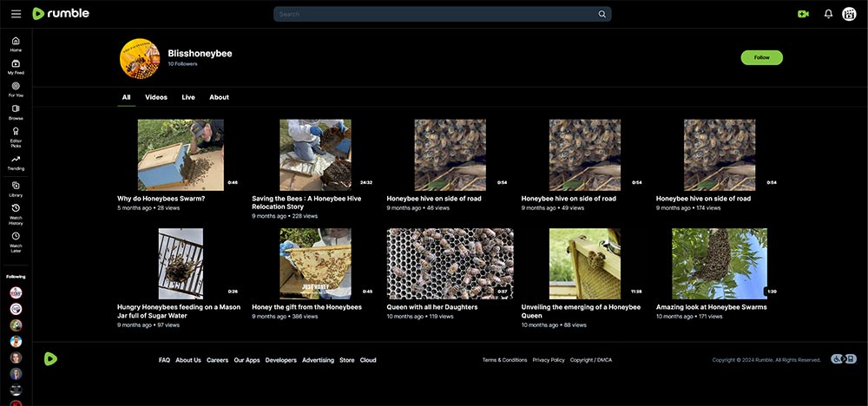
Task: Open Watch Later in sidebar
Action: coord(16,242)
